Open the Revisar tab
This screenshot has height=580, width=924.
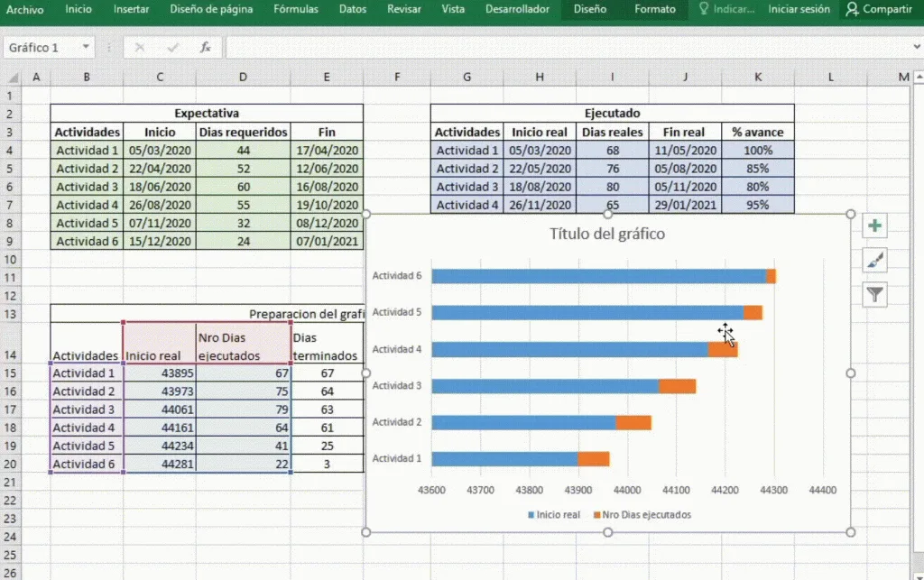point(403,9)
